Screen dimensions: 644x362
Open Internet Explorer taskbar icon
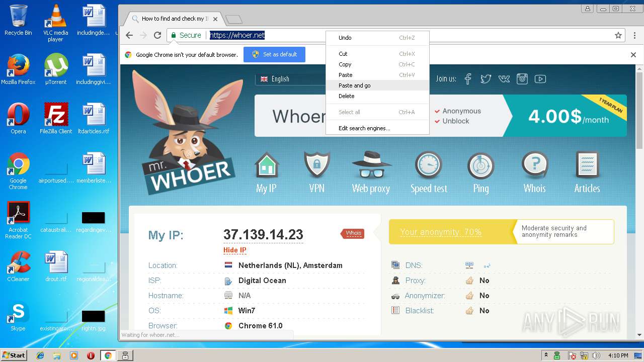tap(40, 355)
